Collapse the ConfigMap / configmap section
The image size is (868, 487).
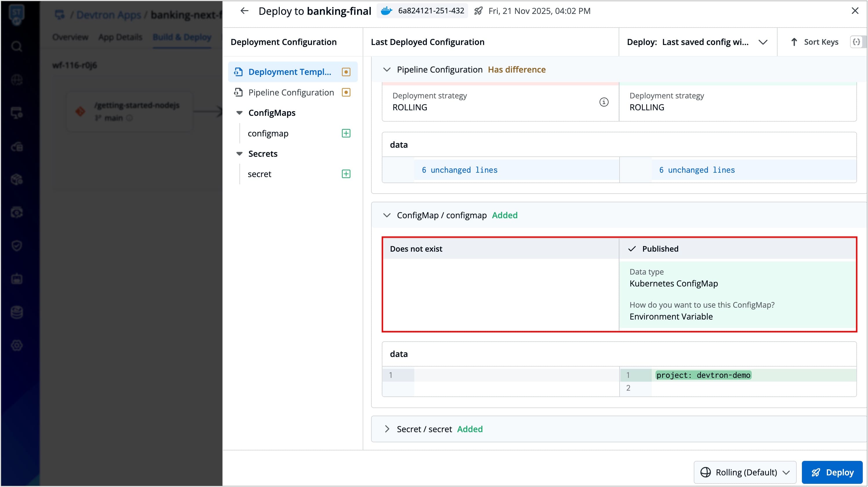[387, 215]
